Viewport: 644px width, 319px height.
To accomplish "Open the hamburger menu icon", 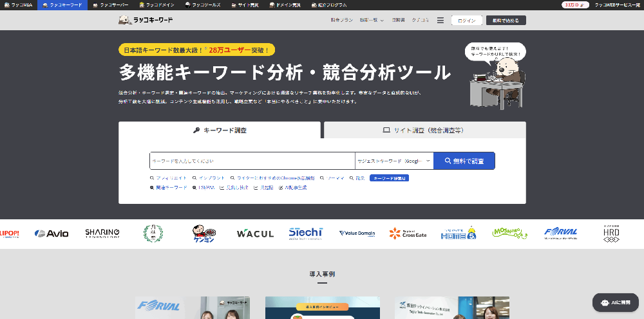I will [440, 21].
